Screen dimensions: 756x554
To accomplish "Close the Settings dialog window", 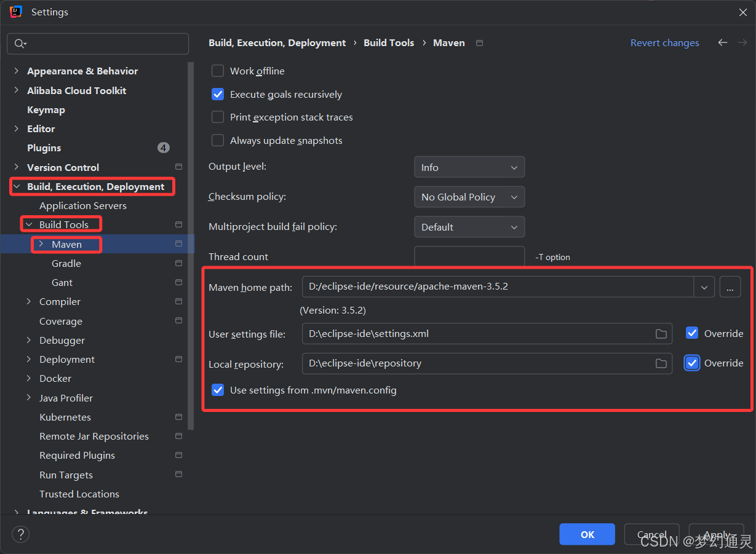I will pos(742,12).
